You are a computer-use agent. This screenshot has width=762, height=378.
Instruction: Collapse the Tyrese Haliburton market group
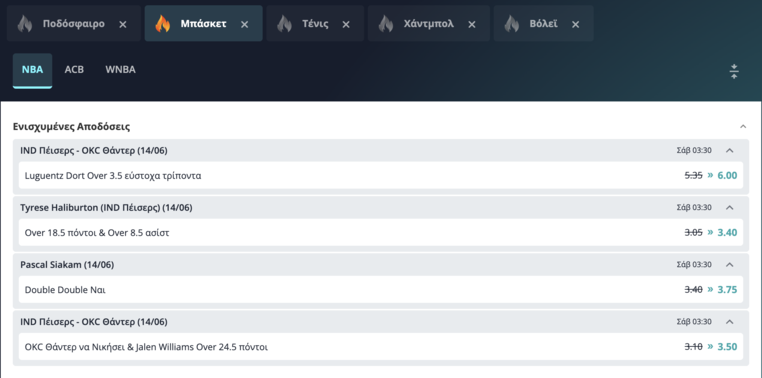729,207
